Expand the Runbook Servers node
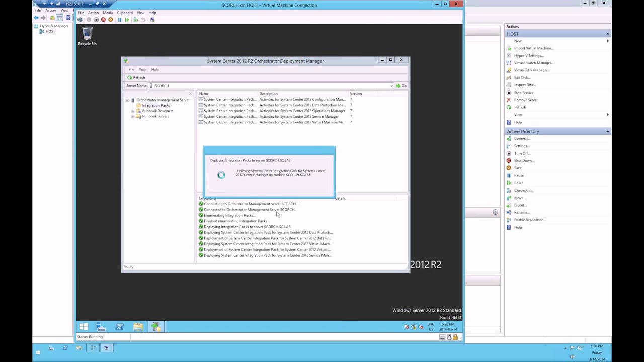Image resolution: width=644 pixels, height=362 pixels. [133, 116]
